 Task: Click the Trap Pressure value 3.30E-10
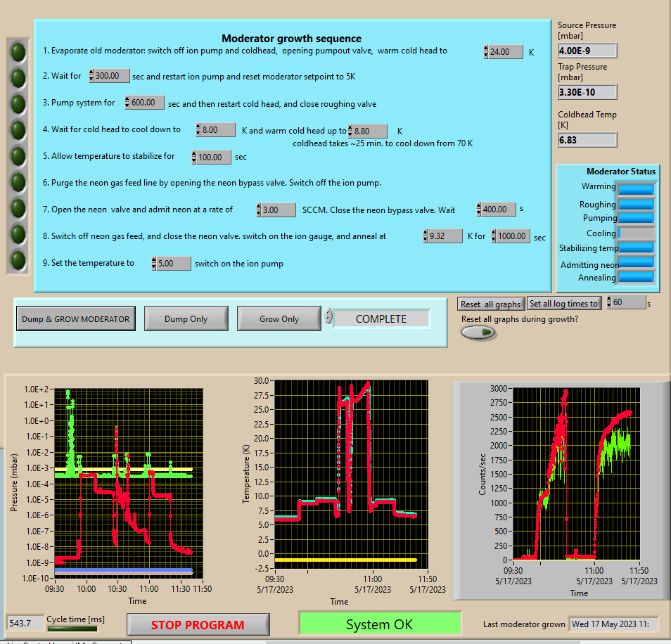click(587, 92)
